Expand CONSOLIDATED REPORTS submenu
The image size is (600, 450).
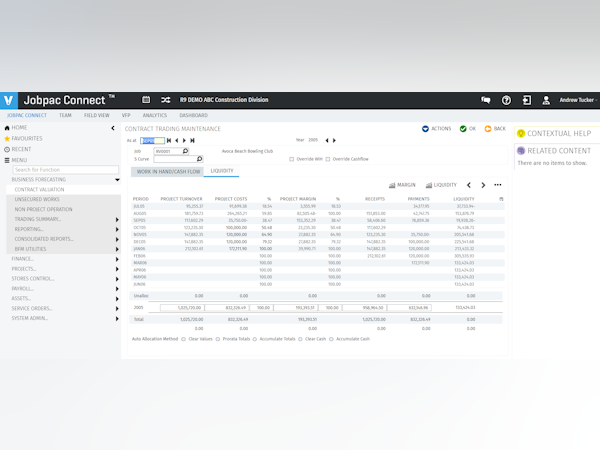tap(117, 240)
